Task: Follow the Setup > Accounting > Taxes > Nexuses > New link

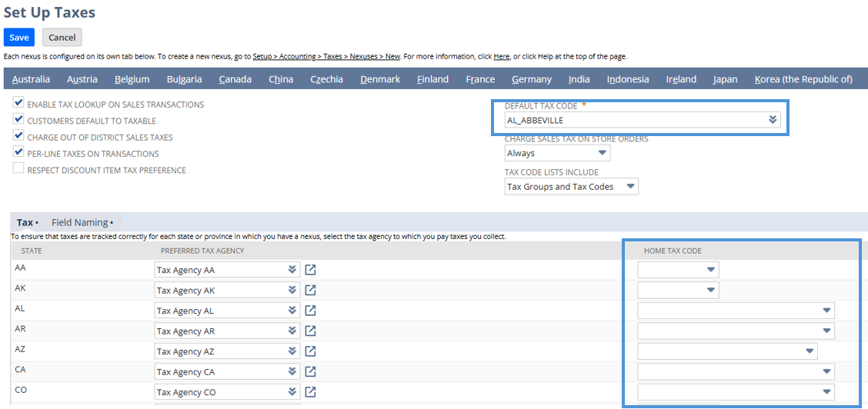Action: point(325,56)
